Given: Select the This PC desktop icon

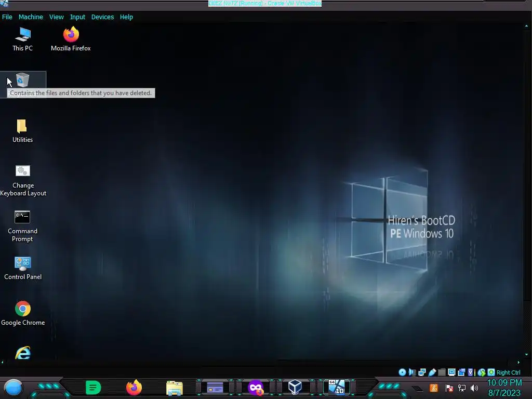Looking at the screenshot, I should [23, 39].
